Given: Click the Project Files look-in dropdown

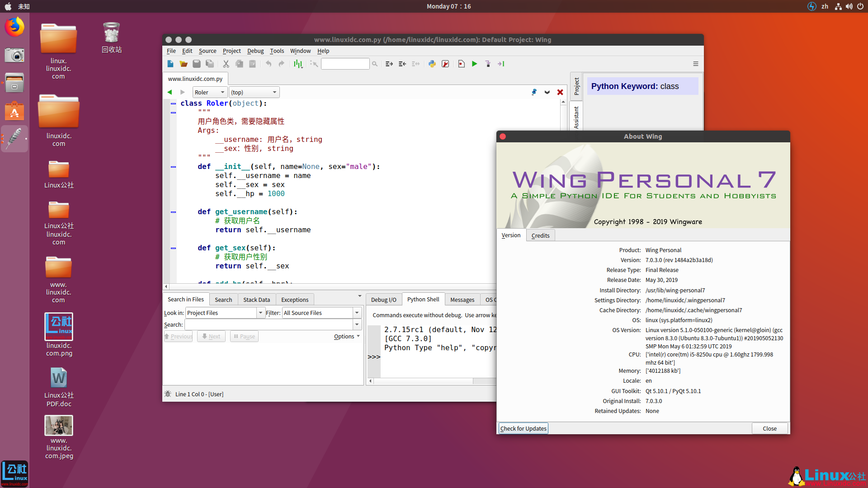Looking at the screenshot, I should [x=224, y=313].
